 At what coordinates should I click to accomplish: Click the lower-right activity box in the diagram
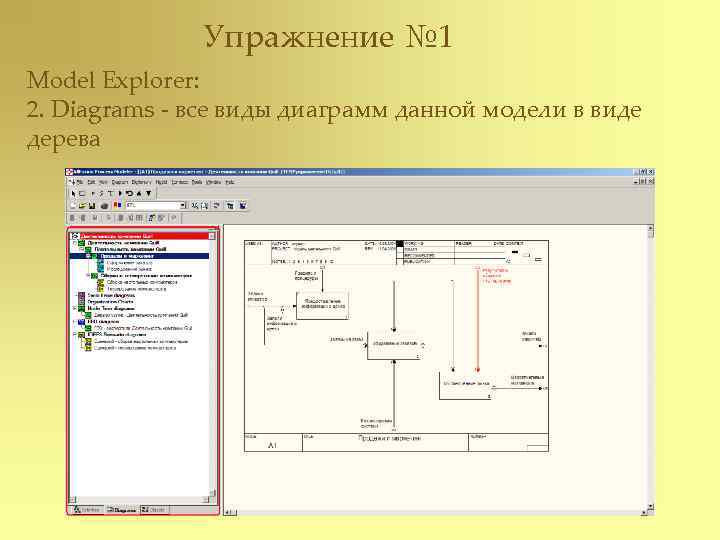click(465, 385)
